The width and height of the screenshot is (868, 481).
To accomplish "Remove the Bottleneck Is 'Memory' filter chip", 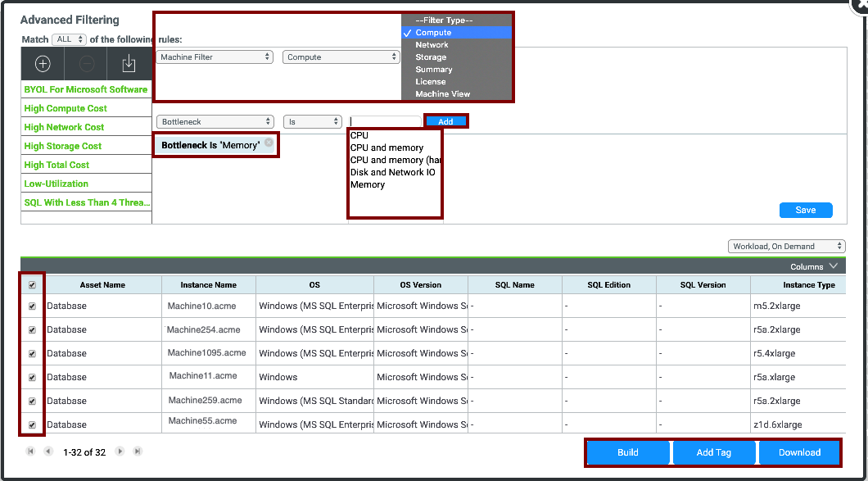I will tap(269, 143).
